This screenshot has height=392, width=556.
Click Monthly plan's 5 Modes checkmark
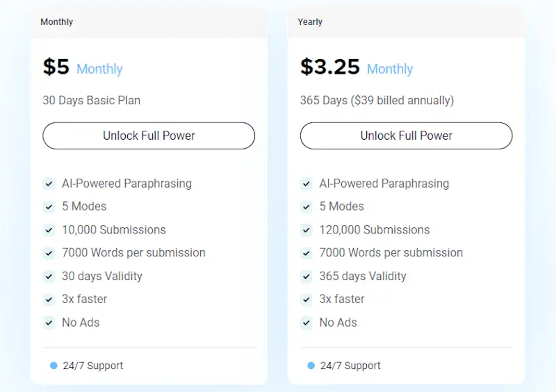click(49, 207)
